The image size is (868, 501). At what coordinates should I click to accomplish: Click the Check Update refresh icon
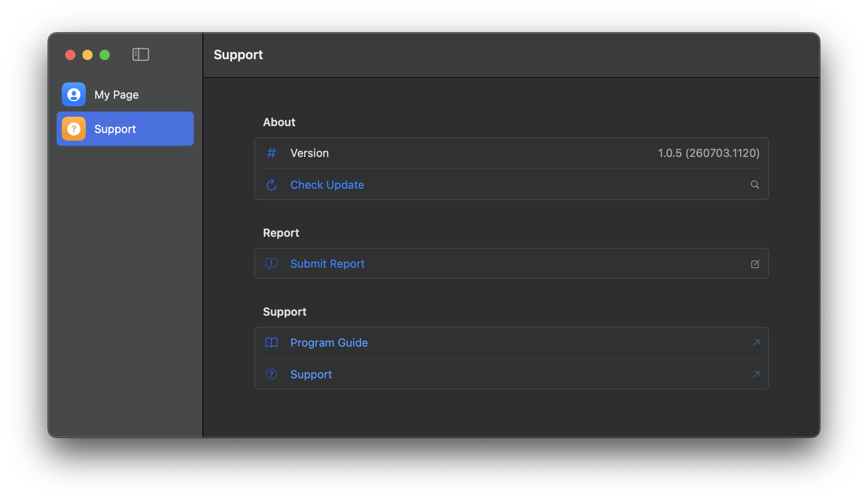click(271, 185)
